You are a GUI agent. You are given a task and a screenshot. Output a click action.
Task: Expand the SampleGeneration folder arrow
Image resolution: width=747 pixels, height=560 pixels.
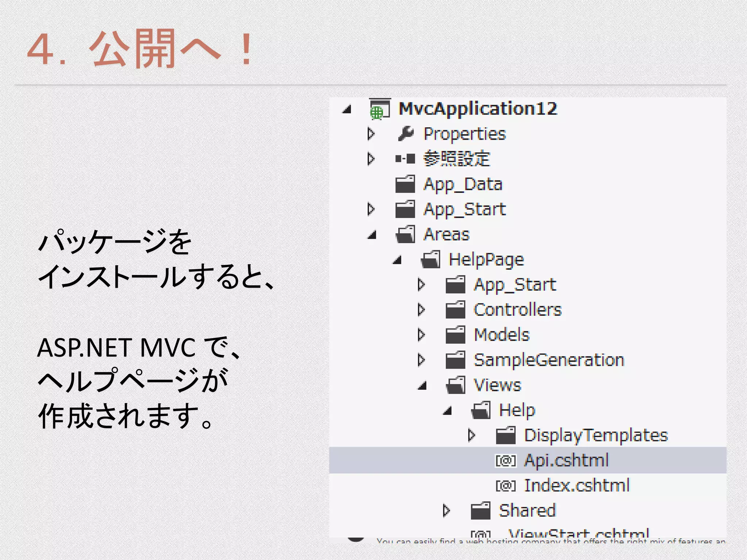pos(421,360)
